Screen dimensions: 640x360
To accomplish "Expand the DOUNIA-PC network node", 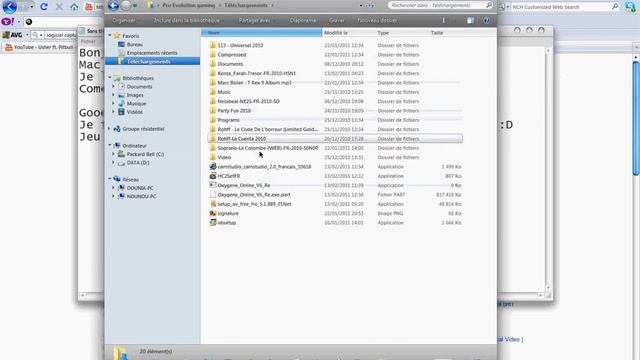I will (x=113, y=188).
